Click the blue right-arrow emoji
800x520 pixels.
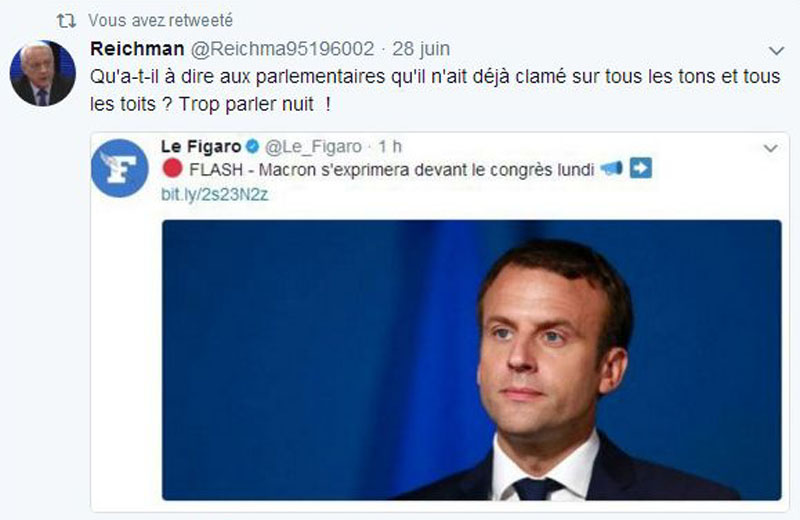pos(641,168)
